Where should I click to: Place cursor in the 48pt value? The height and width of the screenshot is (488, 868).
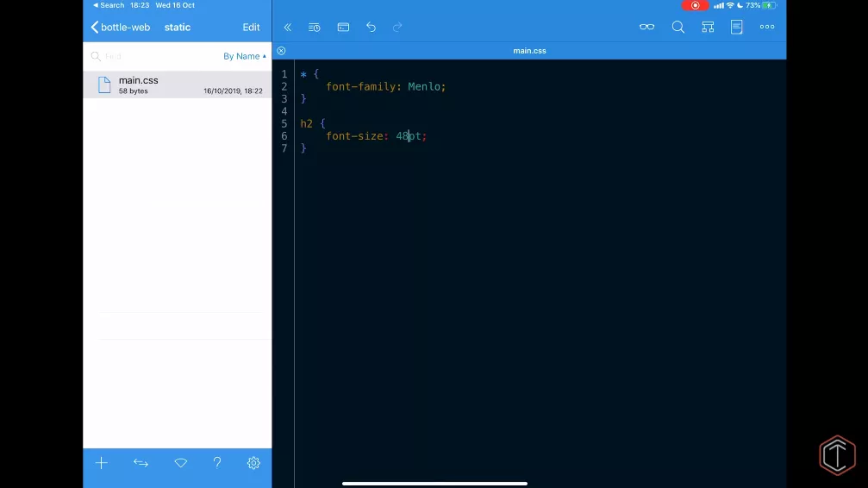[x=409, y=135]
